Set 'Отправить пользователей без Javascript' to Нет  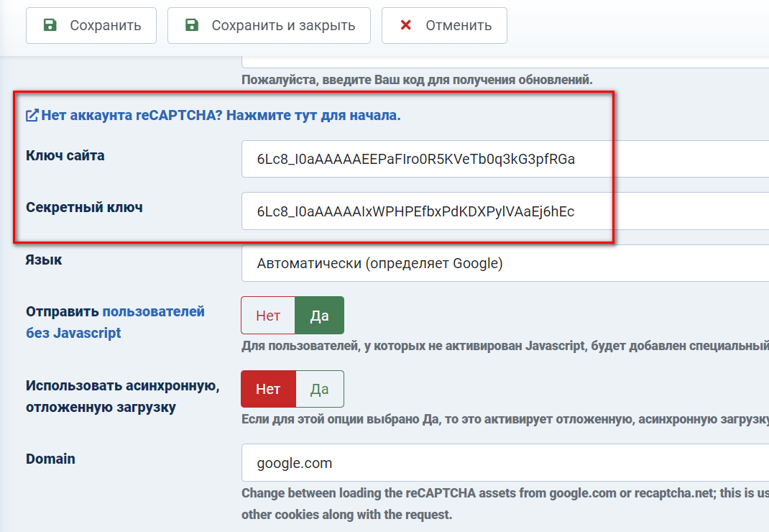(x=268, y=316)
